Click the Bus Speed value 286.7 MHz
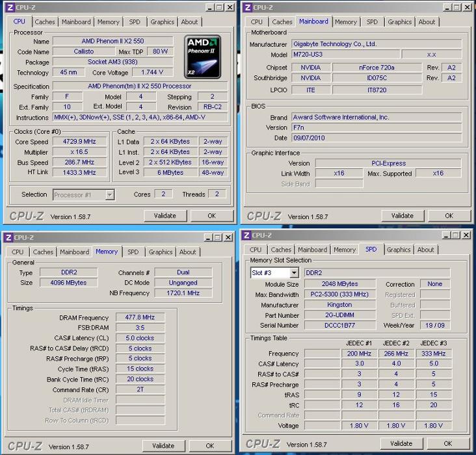The height and width of the screenshot is (455, 476). [79, 162]
